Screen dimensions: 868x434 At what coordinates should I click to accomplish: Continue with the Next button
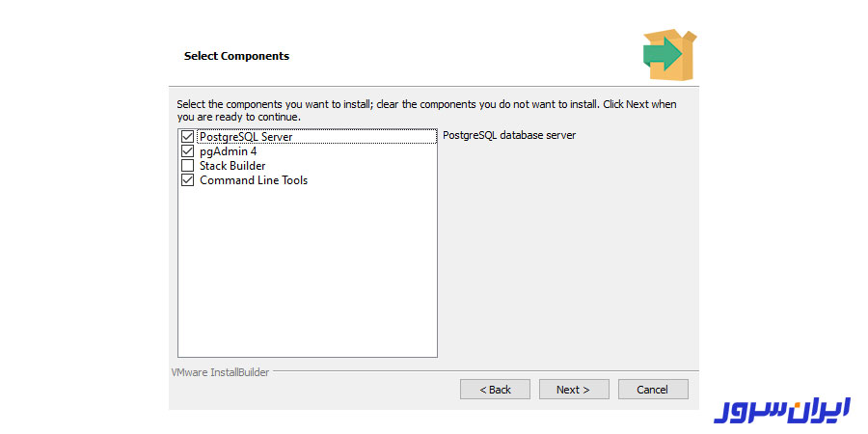[x=574, y=390]
